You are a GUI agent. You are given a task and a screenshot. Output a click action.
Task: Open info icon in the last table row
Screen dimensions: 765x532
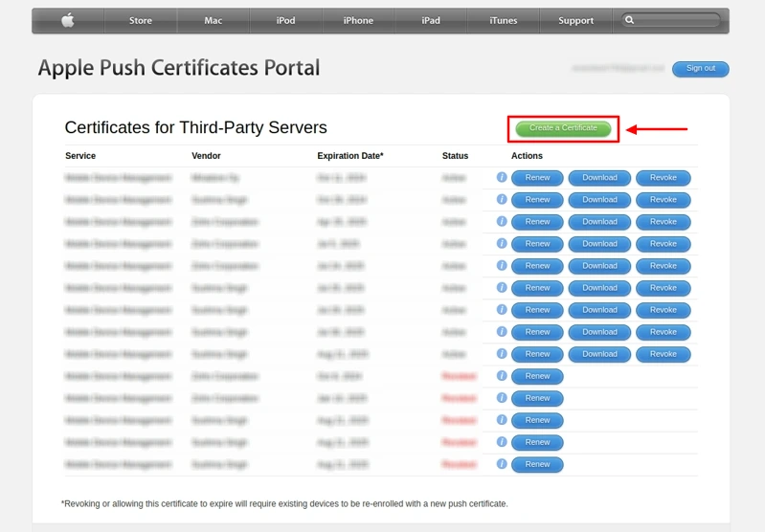502,464
